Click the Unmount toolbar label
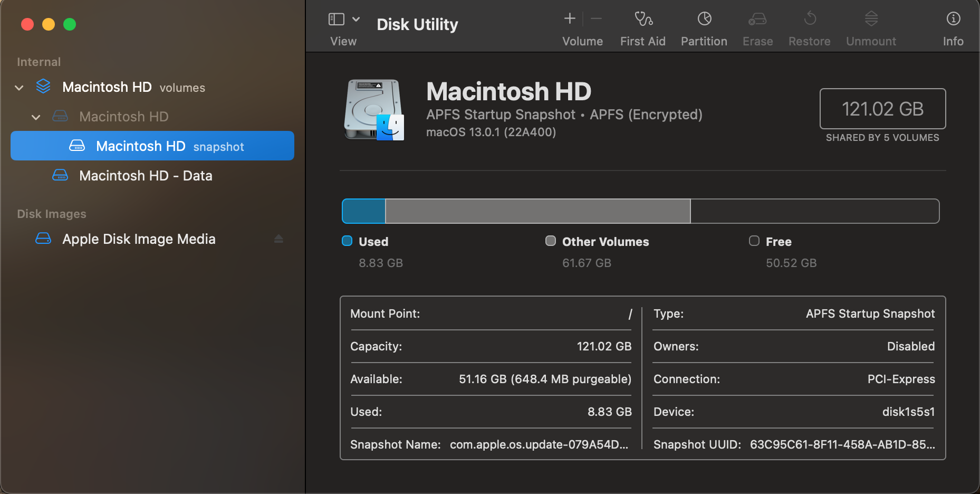This screenshot has width=980, height=494. pyautogui.click(x=871, y=41)
